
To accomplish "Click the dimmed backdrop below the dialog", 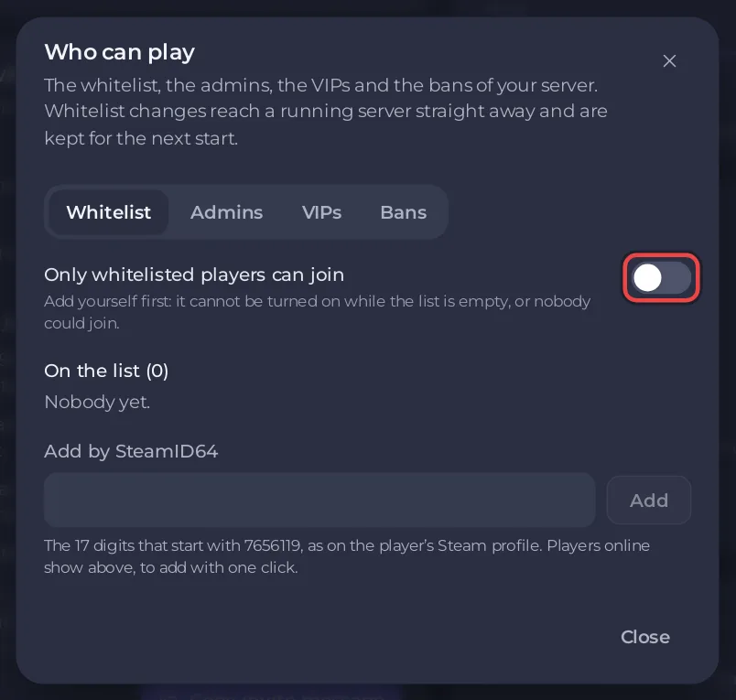I will tap(368, 693).
